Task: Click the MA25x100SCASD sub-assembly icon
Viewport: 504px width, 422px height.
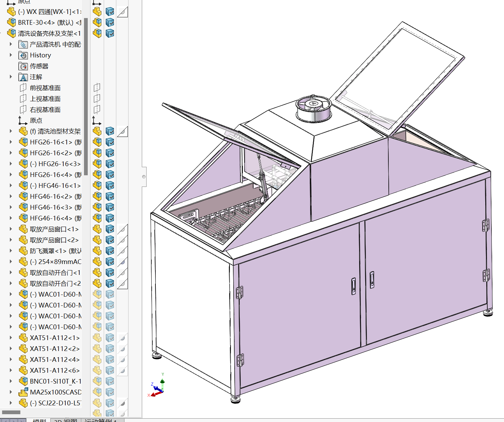Action: point(23,392)
